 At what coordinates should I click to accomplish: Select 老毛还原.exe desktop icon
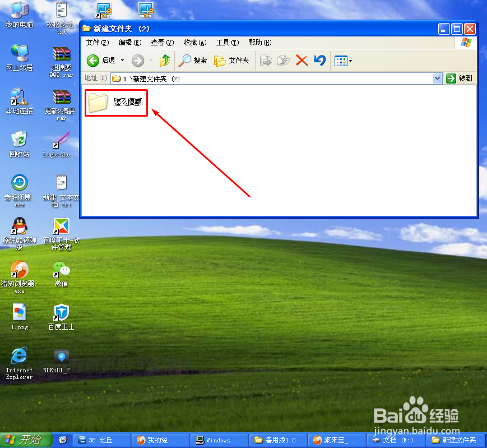(20, 191)
